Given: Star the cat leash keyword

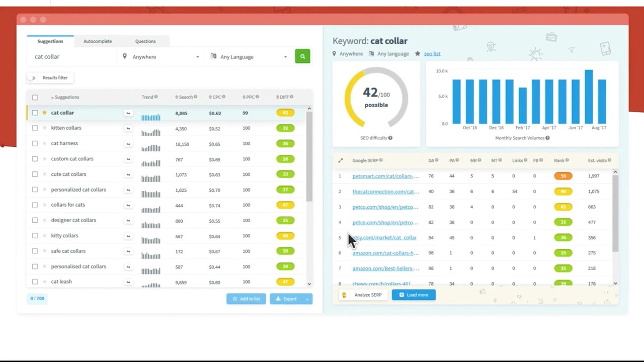Looking at the screenshot, I should pyautogui.click(x=44, y=282).
